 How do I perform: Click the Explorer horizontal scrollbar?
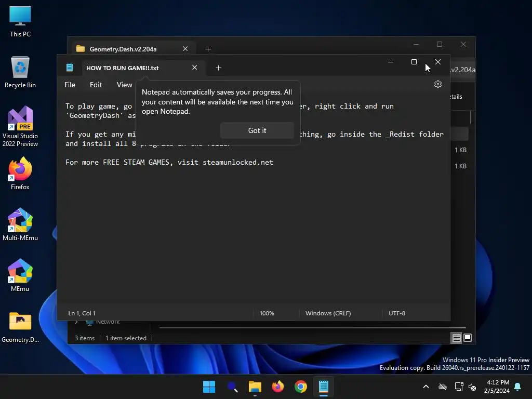pyautogui.click(x=312, y=328)
